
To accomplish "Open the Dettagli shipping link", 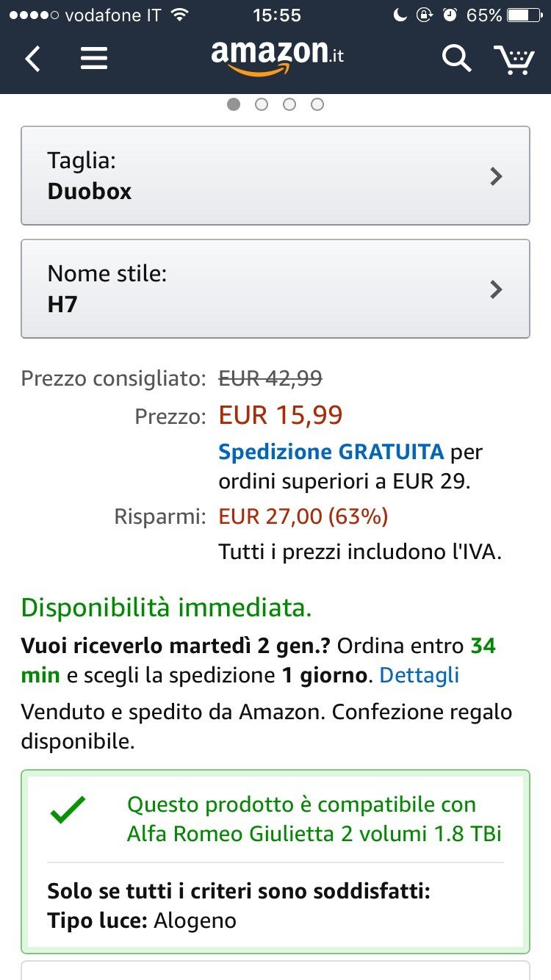I will (x=419, y=674).
